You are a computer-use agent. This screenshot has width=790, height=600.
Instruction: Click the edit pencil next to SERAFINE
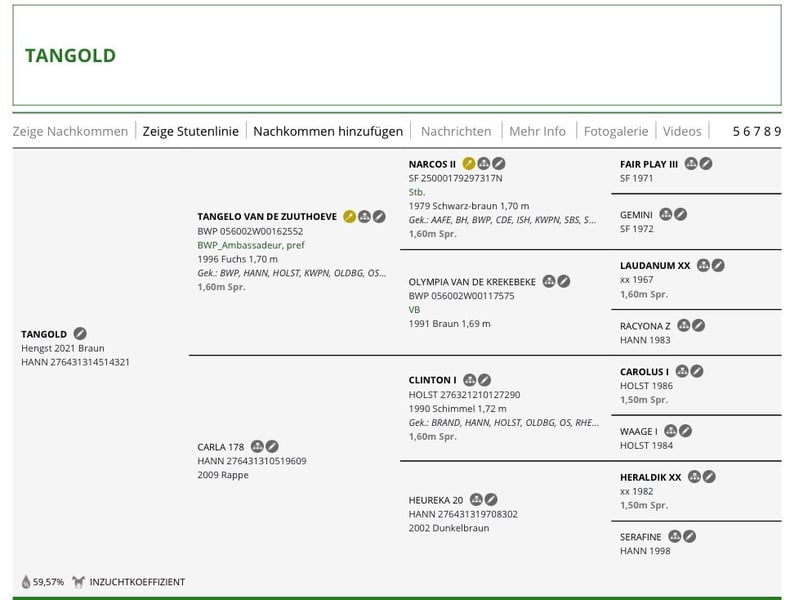coord(690,536)
